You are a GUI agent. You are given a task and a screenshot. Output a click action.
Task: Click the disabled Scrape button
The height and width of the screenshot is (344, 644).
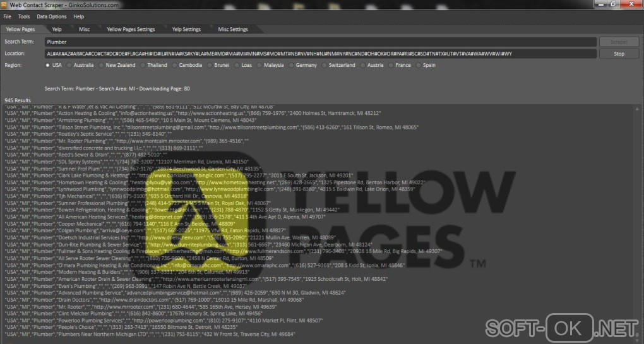pos(619,42)
